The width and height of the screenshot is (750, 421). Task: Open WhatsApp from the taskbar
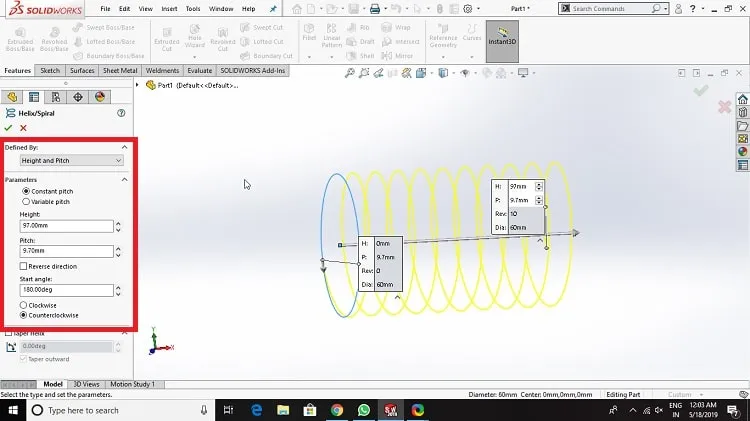pos(364,410)
